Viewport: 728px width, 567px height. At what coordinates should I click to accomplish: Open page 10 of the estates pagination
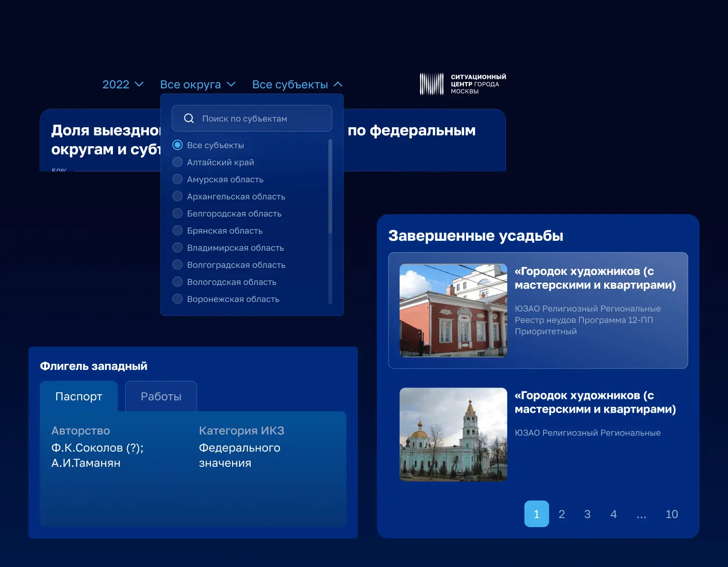coord(672,514)
